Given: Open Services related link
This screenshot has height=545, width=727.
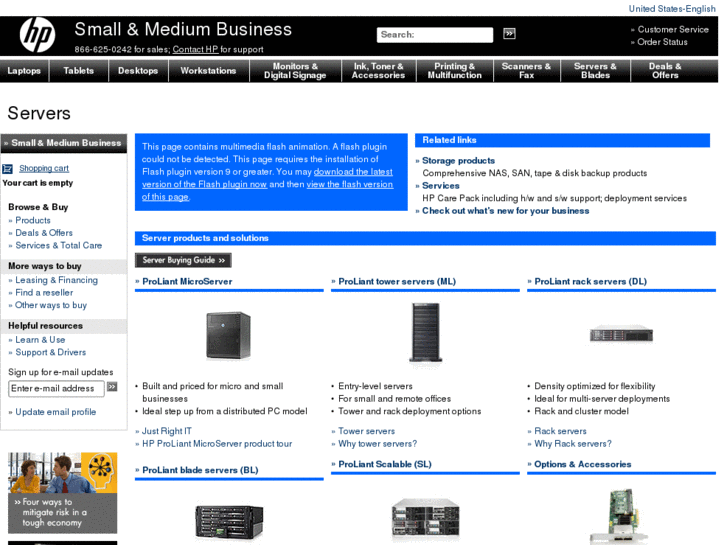Looking at the screenshot, I should pyautogui.click(x=440, y=186).
